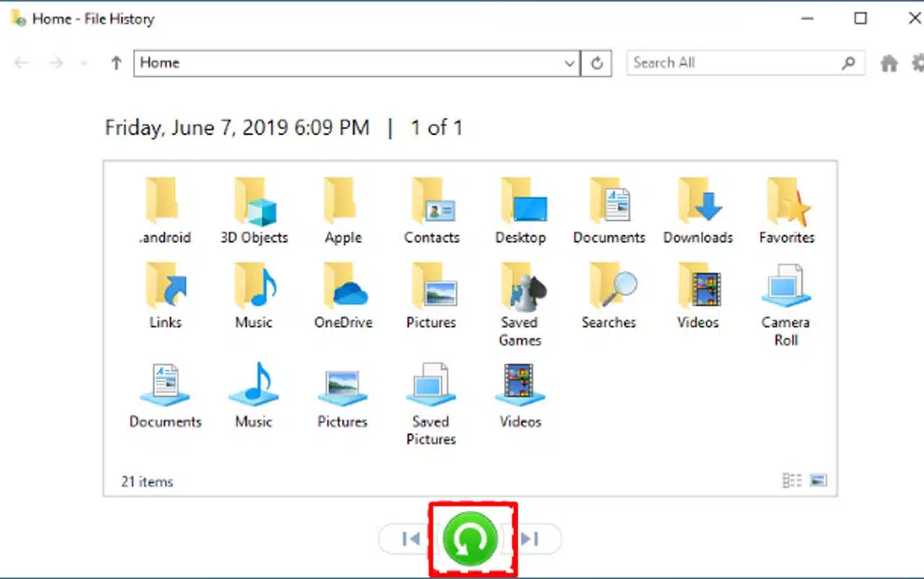The width and height of the screenshot is (924, 579).
Task: Select the OneDrive folder
Action: [x=343, y=295]
